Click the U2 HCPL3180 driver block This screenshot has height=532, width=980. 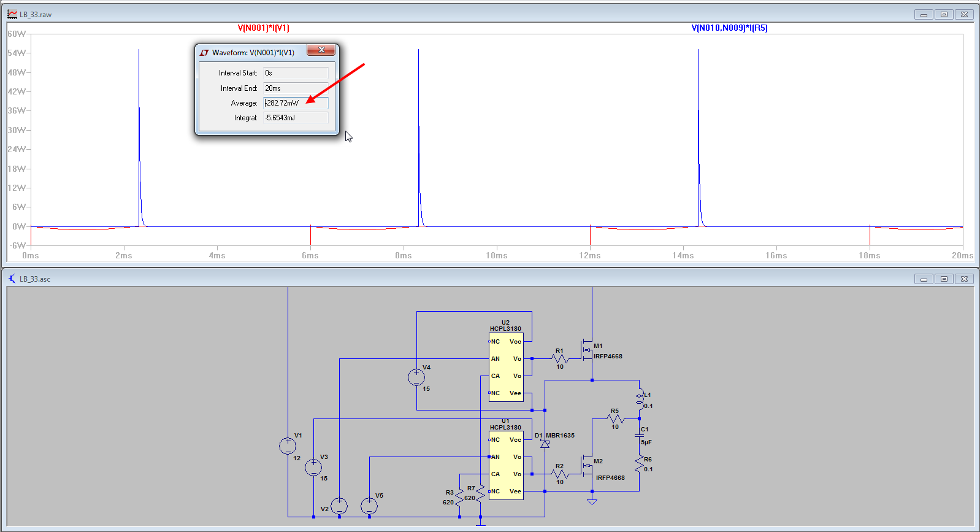[x=506, y=367]
